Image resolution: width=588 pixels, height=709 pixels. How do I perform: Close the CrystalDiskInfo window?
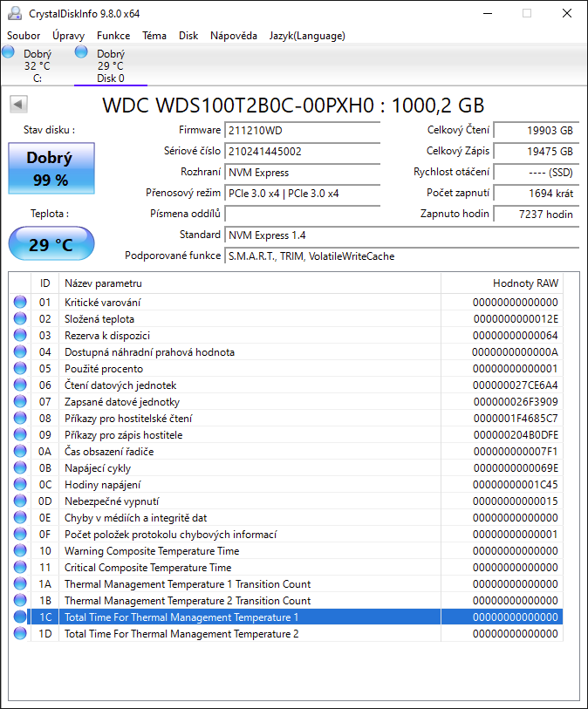[567, 14]
